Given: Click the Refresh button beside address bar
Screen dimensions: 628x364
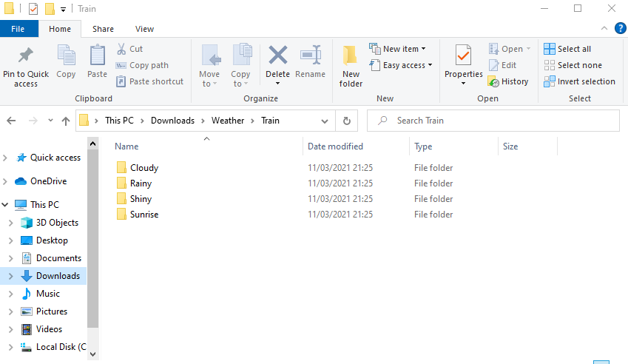Looking at the screenshot, I should pos(346,121).
